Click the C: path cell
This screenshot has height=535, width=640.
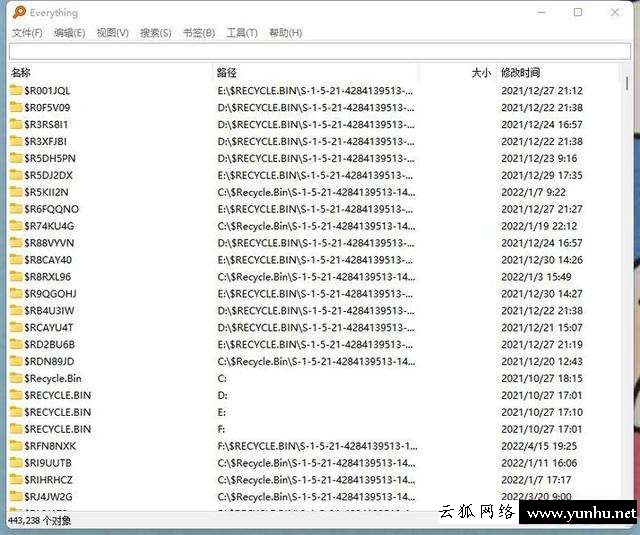click(x=222, y=379)
